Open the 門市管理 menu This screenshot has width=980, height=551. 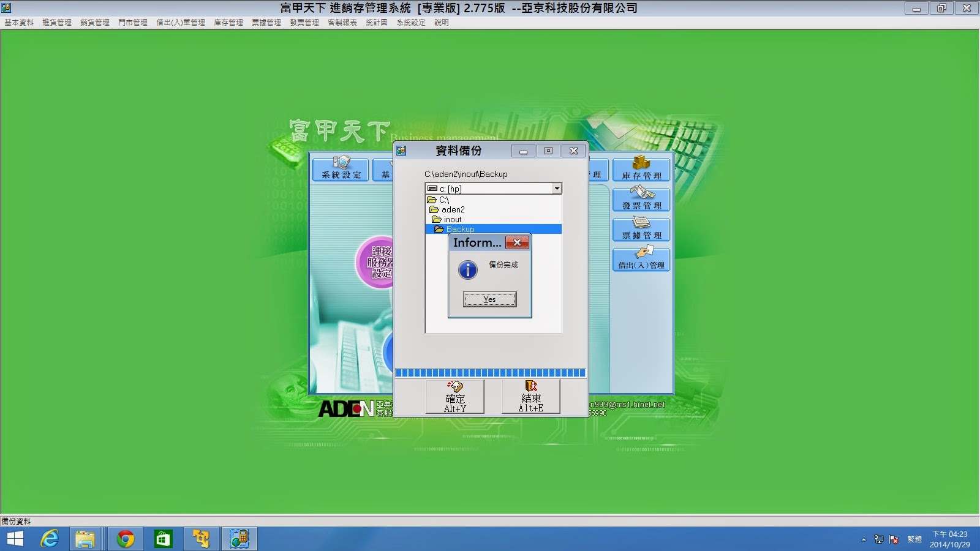tap(133, 23)
